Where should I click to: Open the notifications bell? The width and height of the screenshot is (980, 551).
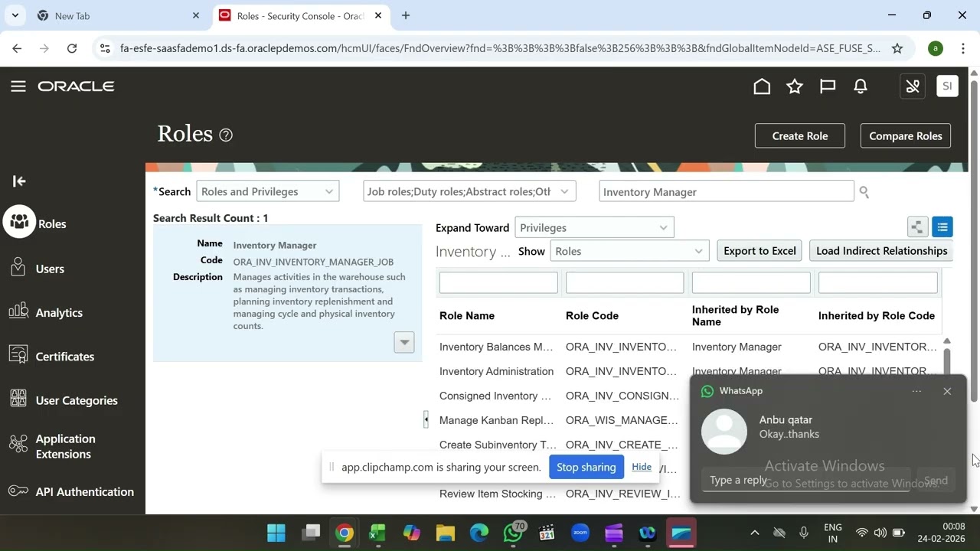(861, 86)
